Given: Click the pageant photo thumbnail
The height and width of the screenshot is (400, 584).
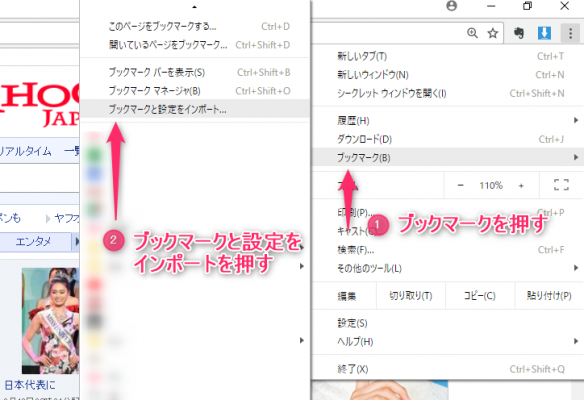Looking at the screenshot, I should click(50, 321).
